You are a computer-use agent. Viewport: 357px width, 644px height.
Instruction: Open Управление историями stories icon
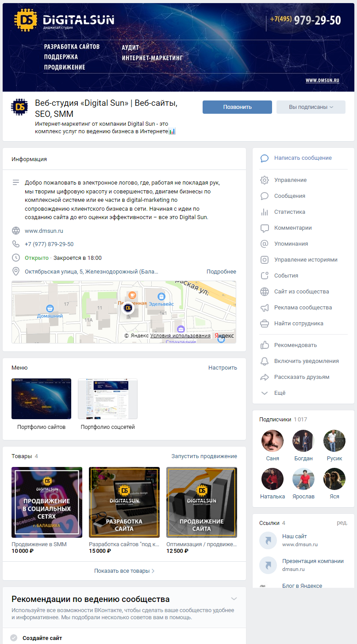265,259
